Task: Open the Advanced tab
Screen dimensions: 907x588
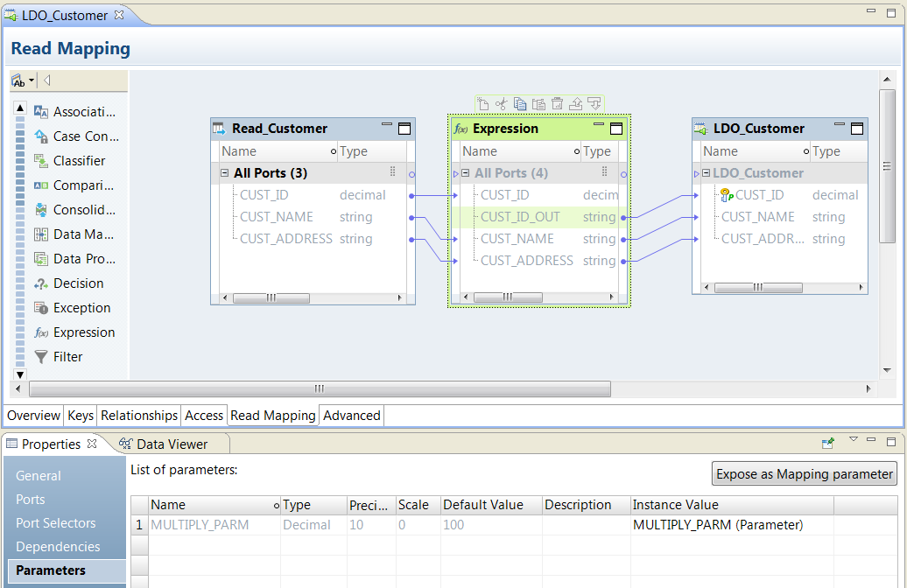Action: coord(352,416)
